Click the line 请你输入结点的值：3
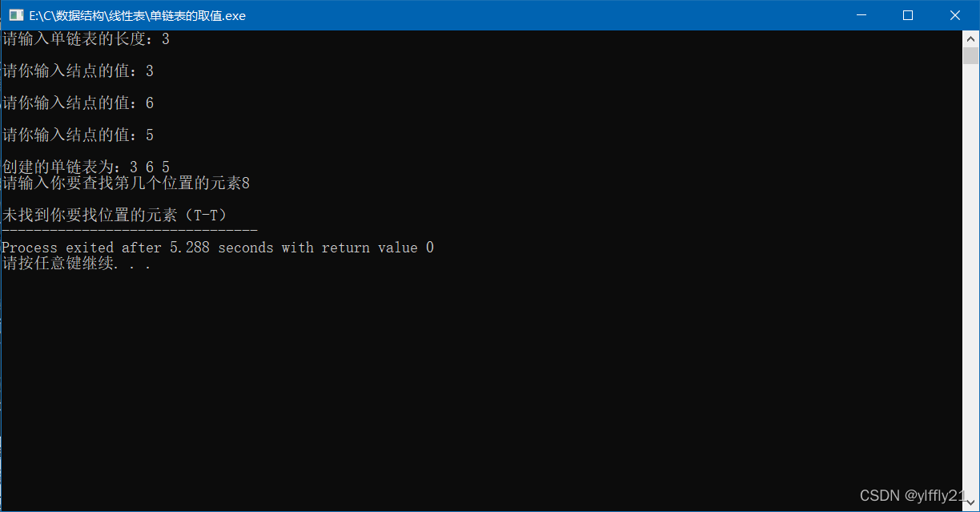Viewport: 980px width, 512px height. click(x=78, y=71)
